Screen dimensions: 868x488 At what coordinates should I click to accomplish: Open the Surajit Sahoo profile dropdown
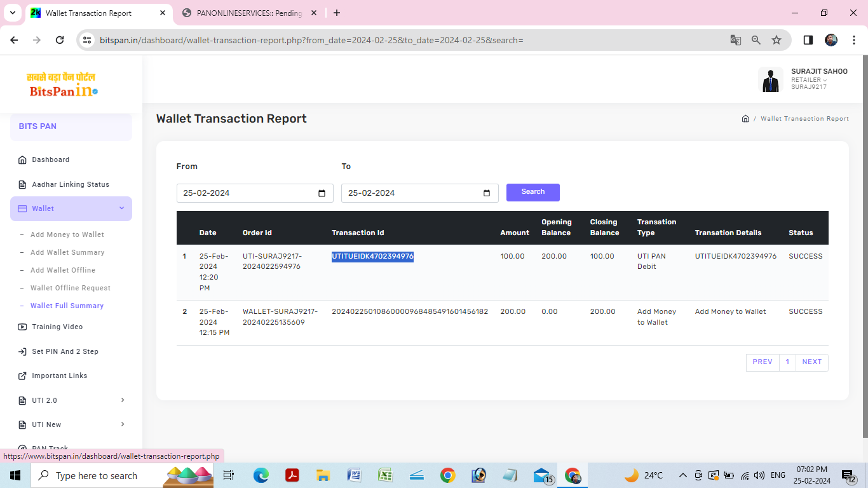tap(818, 79)
